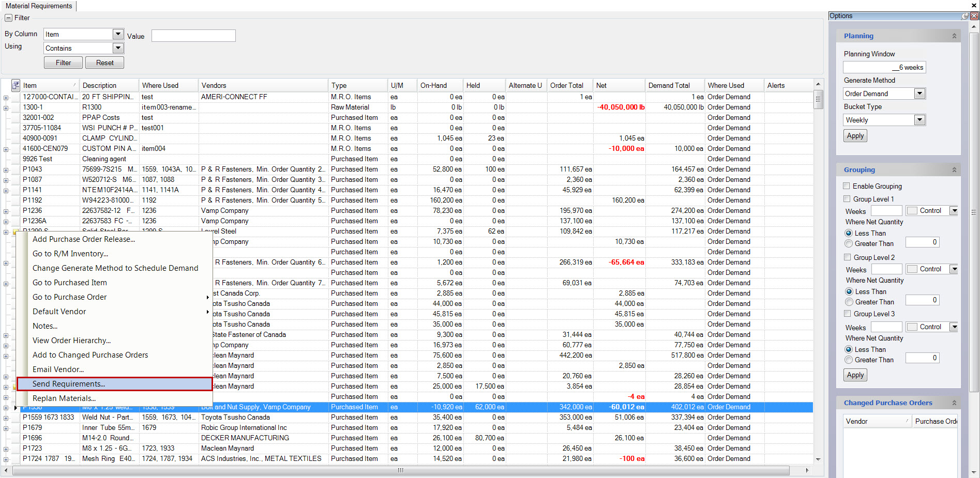Click the Group Level 2 net quantity field
The width and height of the screenshot is (980, 478).
922,300
